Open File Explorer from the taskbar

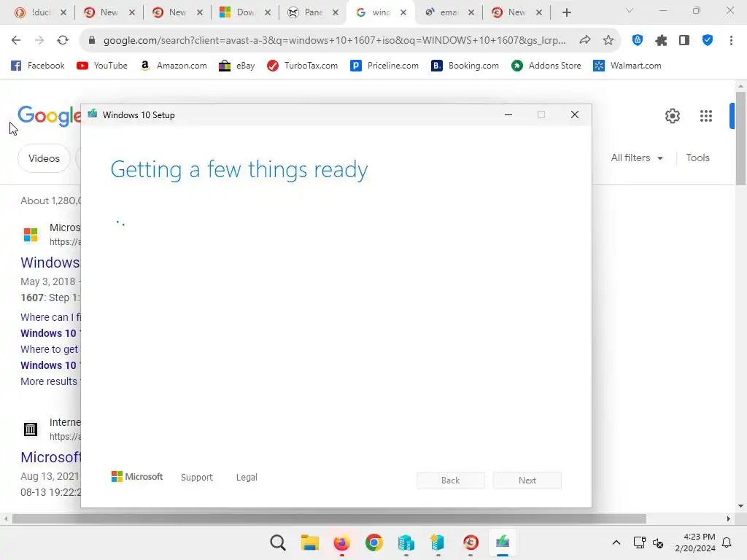pos(309,542)
